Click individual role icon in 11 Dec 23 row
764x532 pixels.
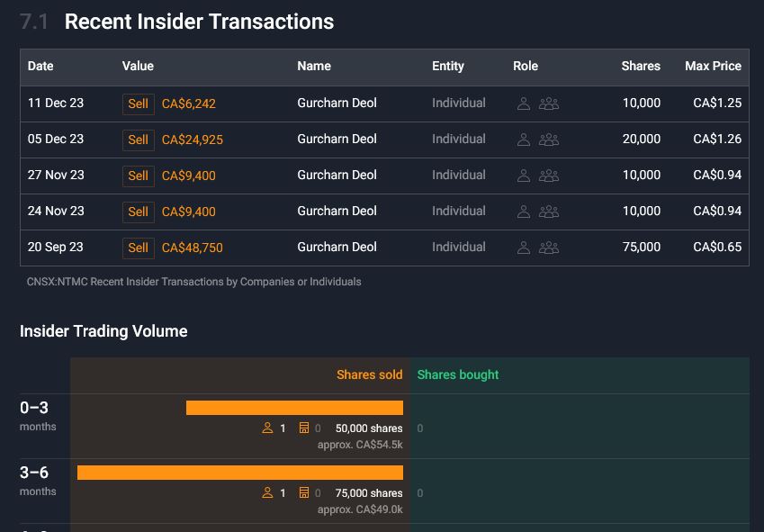click(x=524, y=104)
